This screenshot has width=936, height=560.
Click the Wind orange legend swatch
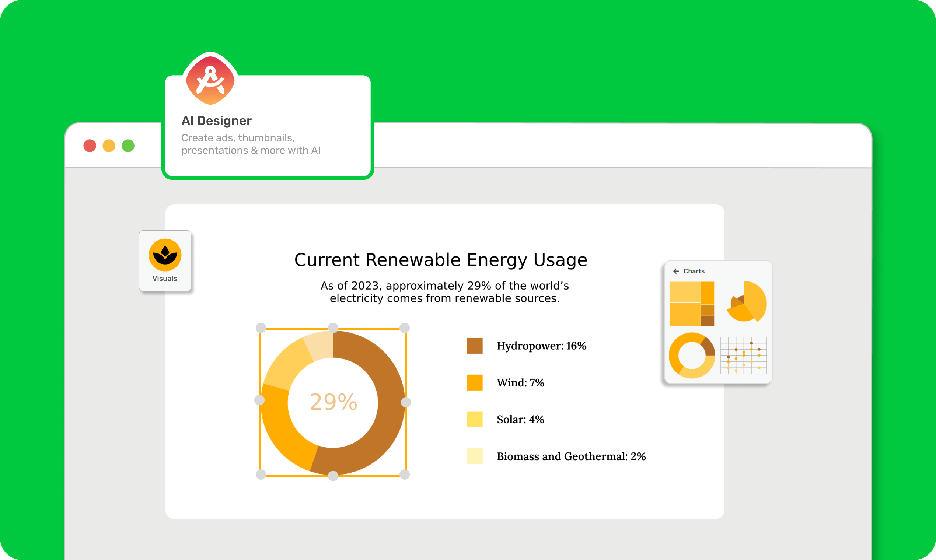(474, 383)
